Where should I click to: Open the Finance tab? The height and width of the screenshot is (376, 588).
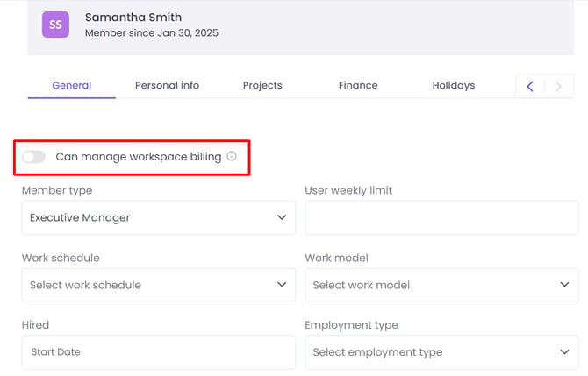(358, 85)
